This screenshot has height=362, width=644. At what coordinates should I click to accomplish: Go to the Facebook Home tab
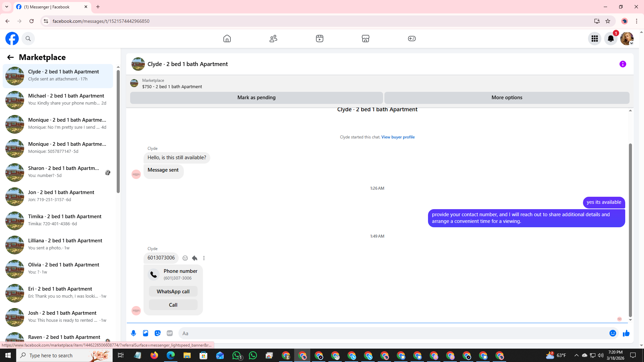click(227, 39)
